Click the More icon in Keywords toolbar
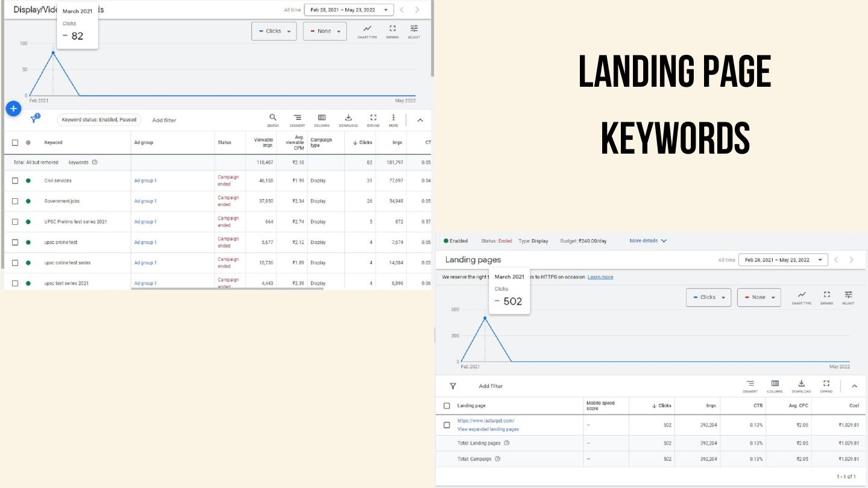The image size is (868, 488). 393,120
